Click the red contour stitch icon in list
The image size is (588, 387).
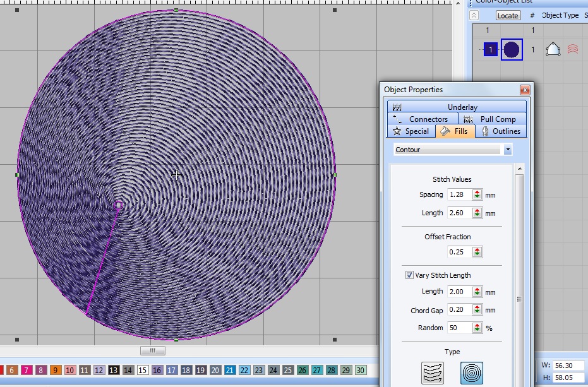coord(572,49)
